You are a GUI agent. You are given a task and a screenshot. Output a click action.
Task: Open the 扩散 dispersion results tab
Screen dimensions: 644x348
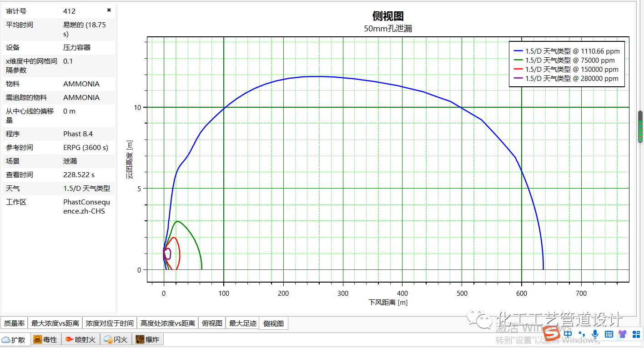pyautogui.click(x=15, y=339)
